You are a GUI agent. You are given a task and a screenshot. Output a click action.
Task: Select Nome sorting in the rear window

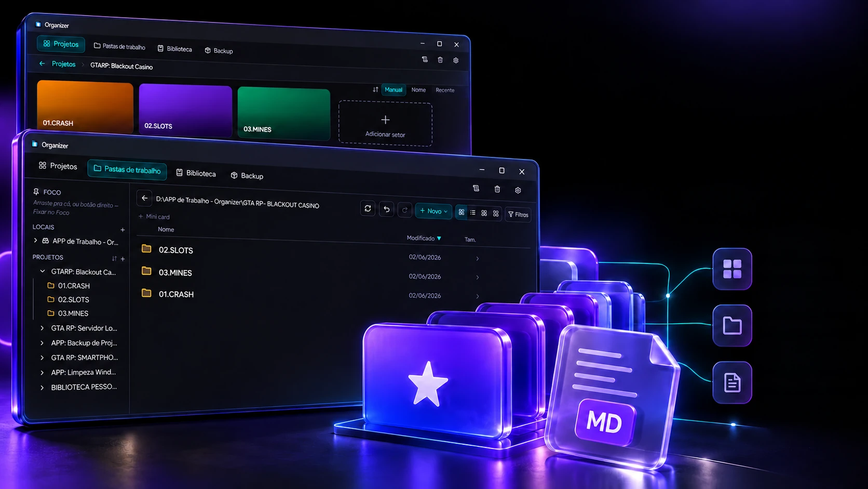pos(418,90)
